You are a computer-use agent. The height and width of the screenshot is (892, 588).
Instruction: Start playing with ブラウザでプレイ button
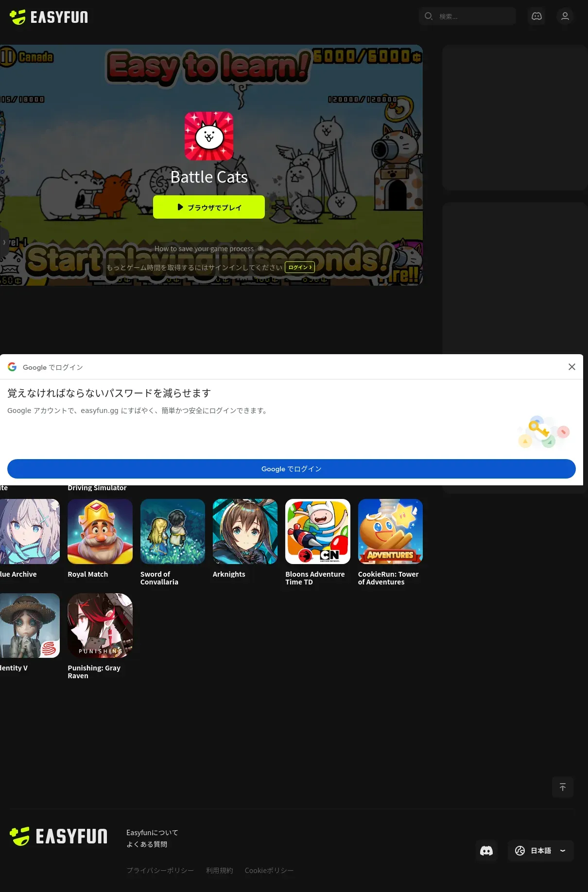click(x=209, y=207)
